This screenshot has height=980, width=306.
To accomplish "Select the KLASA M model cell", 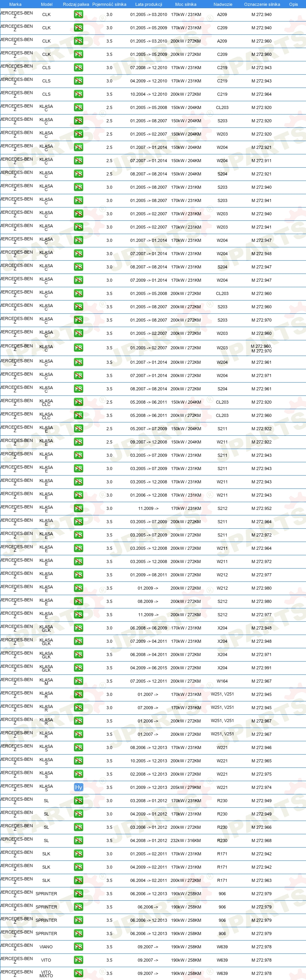I will [46, 681].
